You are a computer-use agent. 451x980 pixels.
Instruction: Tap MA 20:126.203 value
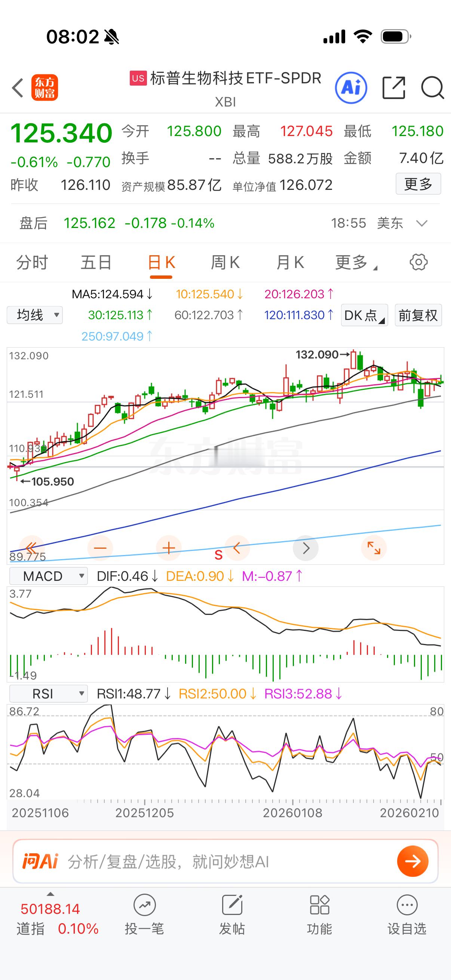pyautogui.click(x=299, y=294)
